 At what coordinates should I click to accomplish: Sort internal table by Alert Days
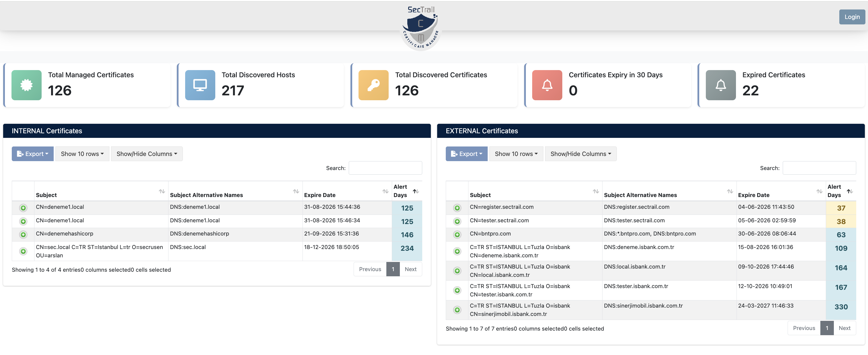pos(407,191)
